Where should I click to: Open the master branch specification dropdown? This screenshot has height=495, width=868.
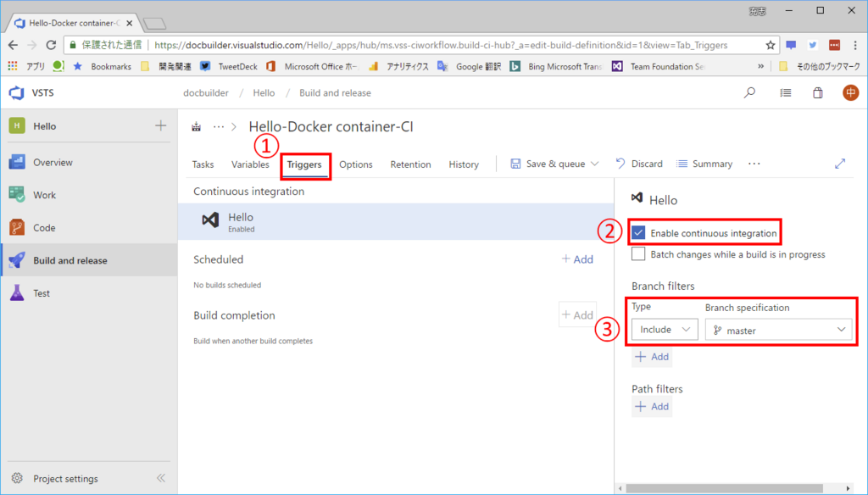coord(778,330)
